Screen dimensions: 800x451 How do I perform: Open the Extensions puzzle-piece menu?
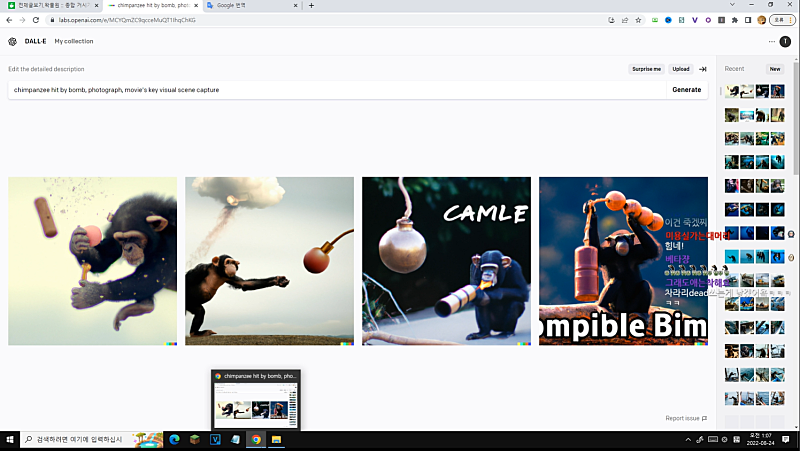pos(734,20)
